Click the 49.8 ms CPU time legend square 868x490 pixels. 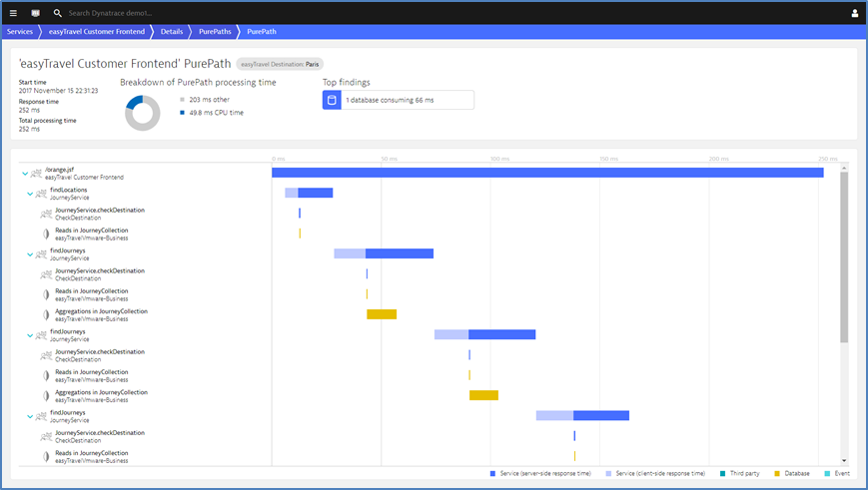pos(182,113)
